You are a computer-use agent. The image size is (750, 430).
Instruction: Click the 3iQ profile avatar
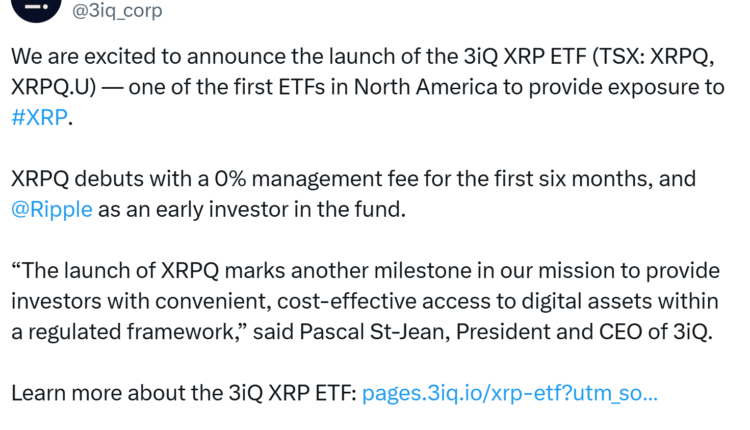(32, 8)
